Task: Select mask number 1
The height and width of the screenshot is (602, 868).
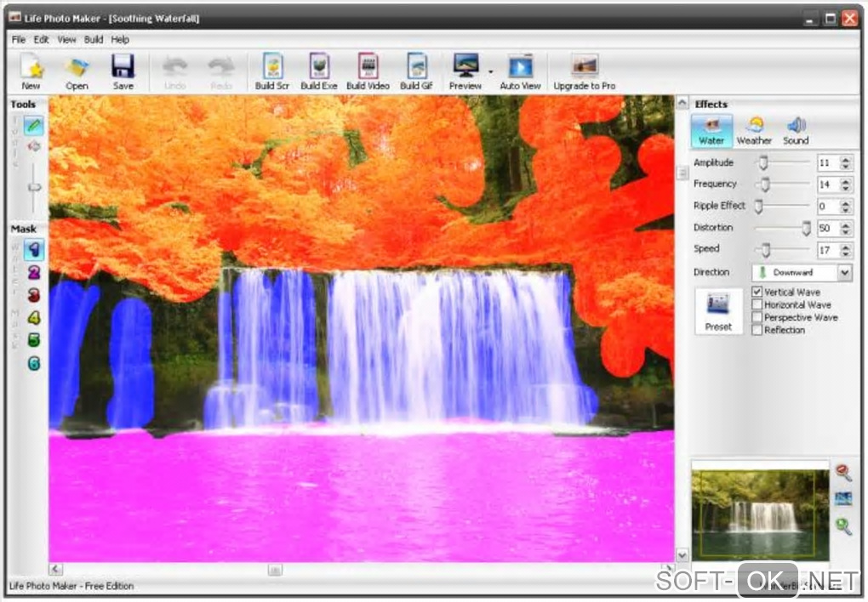Action: tap(34, 249)
